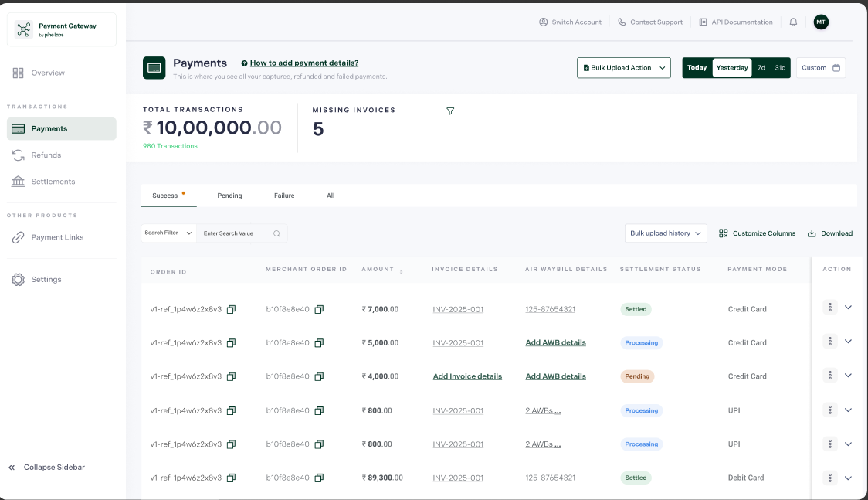The height and width of the screenshot is (500, 868).
Task: Click the Customize Columns grid icon
Action: point(723,233)
